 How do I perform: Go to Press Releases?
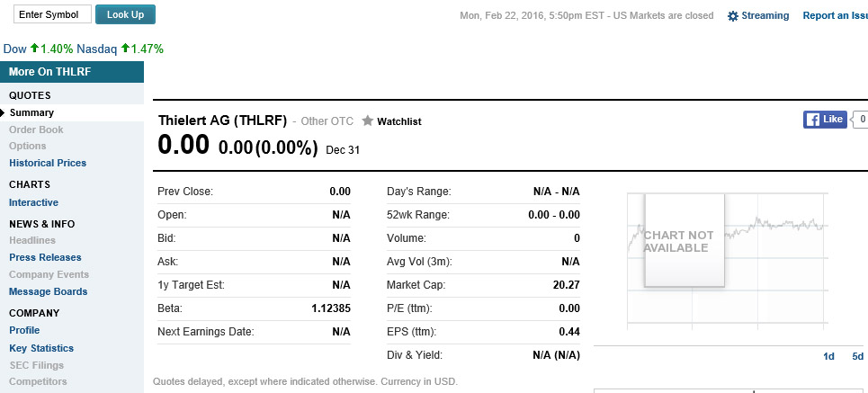click(x=45, y=257)
